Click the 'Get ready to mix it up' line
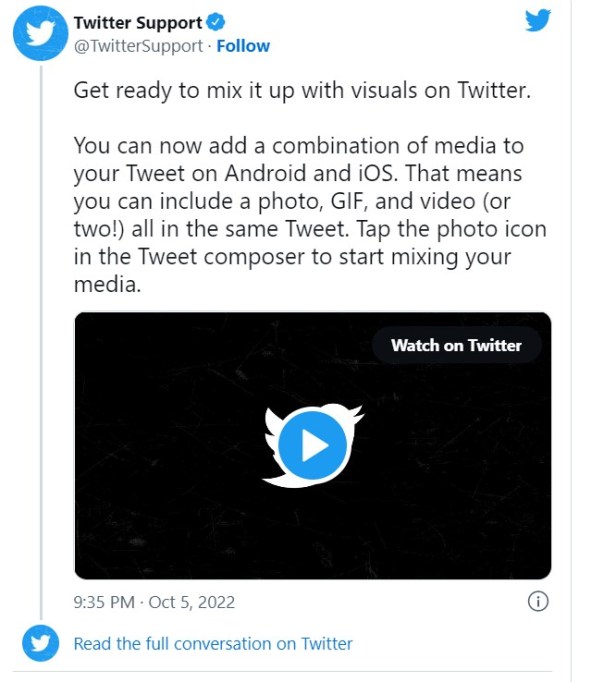The width and height of the screenshot is (616, 682). [300, 90]
